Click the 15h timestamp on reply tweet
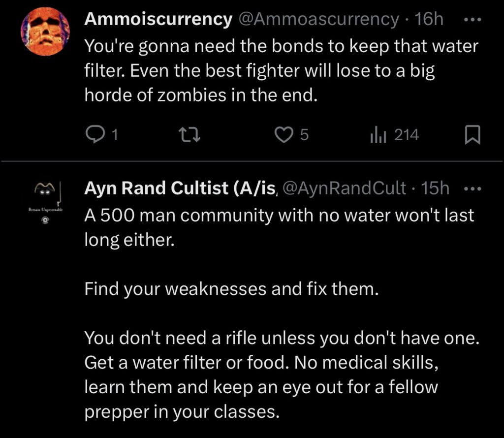The height and width of the screenshot is (438, 504). coord(435,188)
